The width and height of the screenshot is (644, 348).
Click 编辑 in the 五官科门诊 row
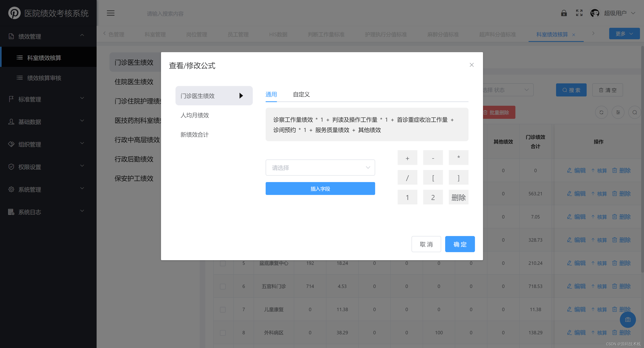(x=576, y=286)
